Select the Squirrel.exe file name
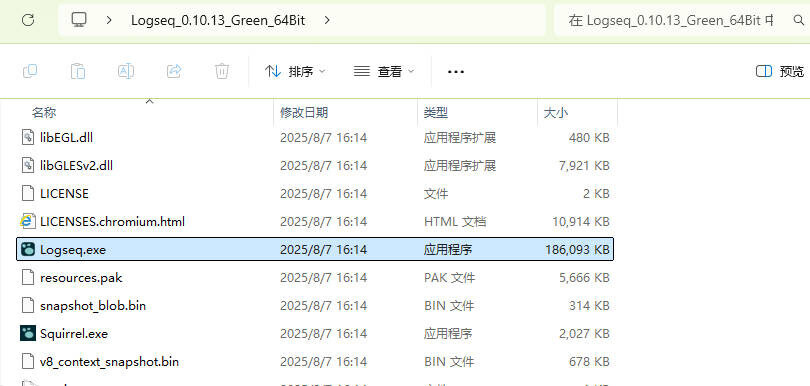The height and width of the screenshot is (386, 810). click(x=74, y=333)
